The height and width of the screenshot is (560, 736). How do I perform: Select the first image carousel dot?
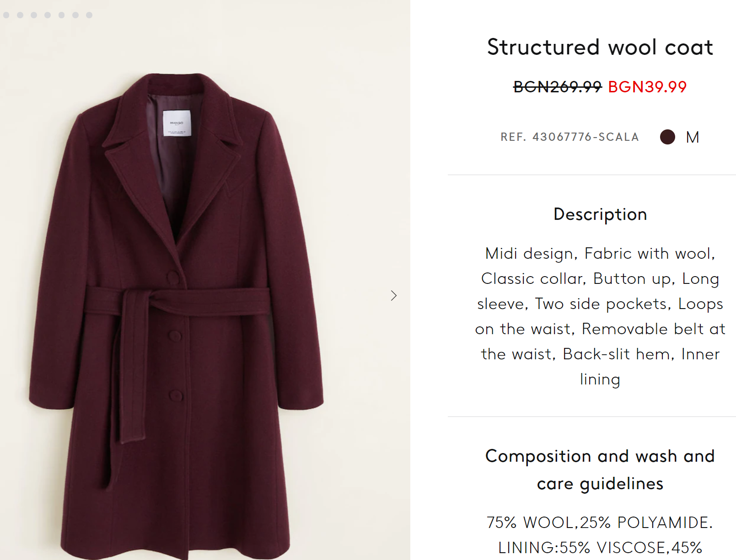pos(6,15)
